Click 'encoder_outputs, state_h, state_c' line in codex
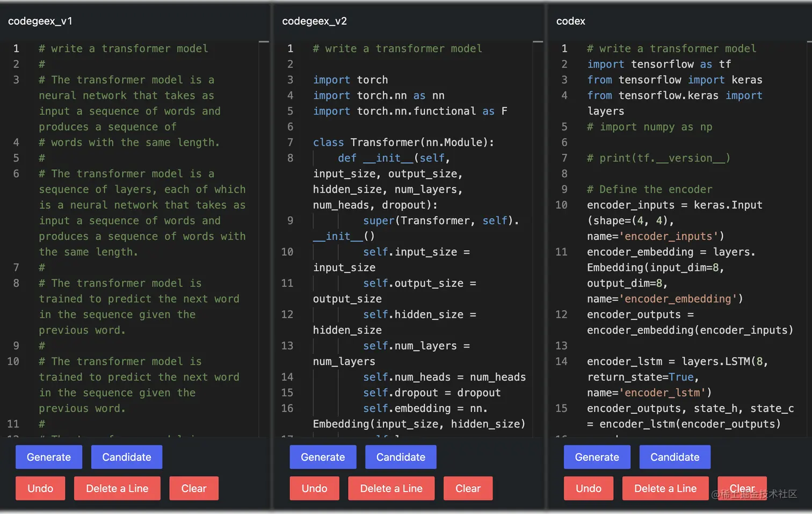This screenshot has height=514, width=812. 691,408
